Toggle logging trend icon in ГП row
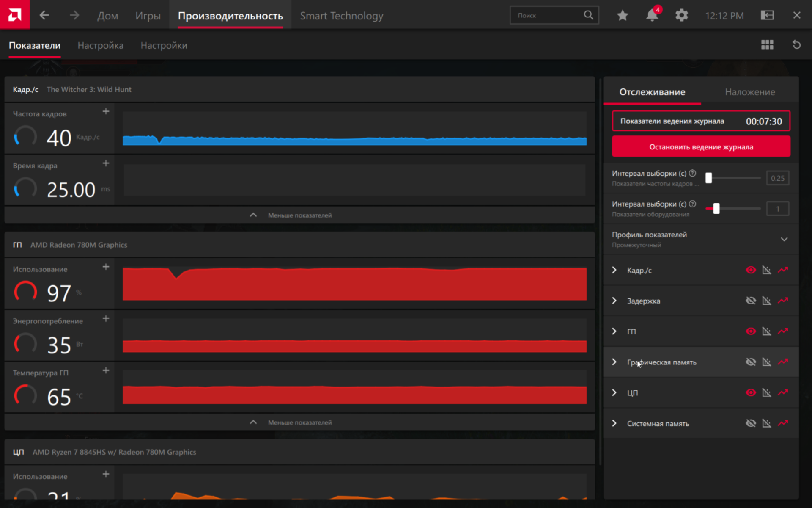The image size is (812, 508). [x=783, y=331]
